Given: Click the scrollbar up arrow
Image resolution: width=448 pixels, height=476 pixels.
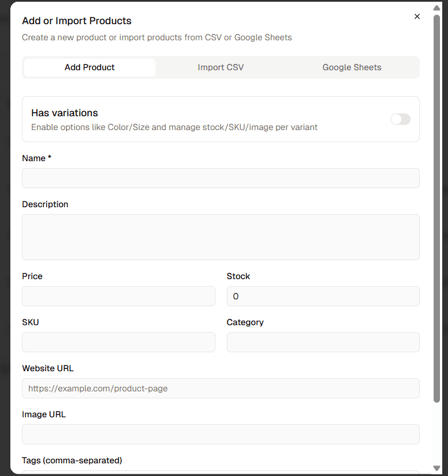Looking at the screenshot, I should (436, 7).
